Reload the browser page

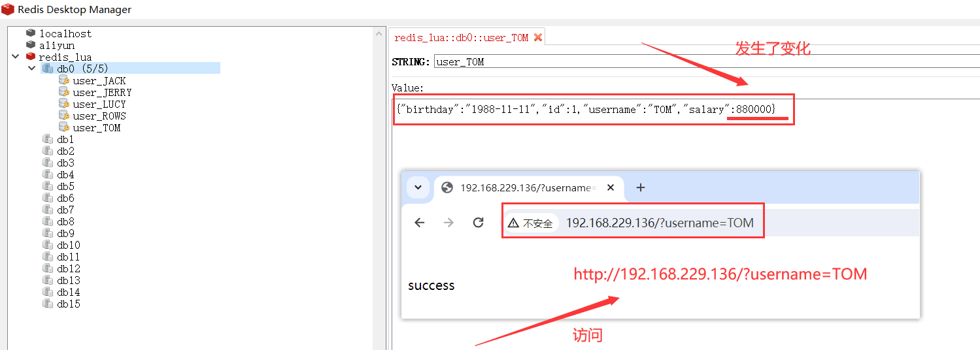point(479,223)
